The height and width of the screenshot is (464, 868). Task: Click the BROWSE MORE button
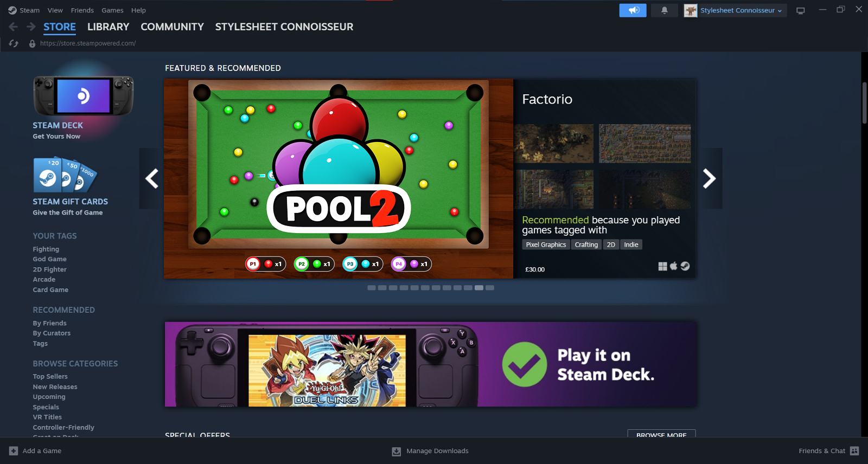click(x=661, y=434)
